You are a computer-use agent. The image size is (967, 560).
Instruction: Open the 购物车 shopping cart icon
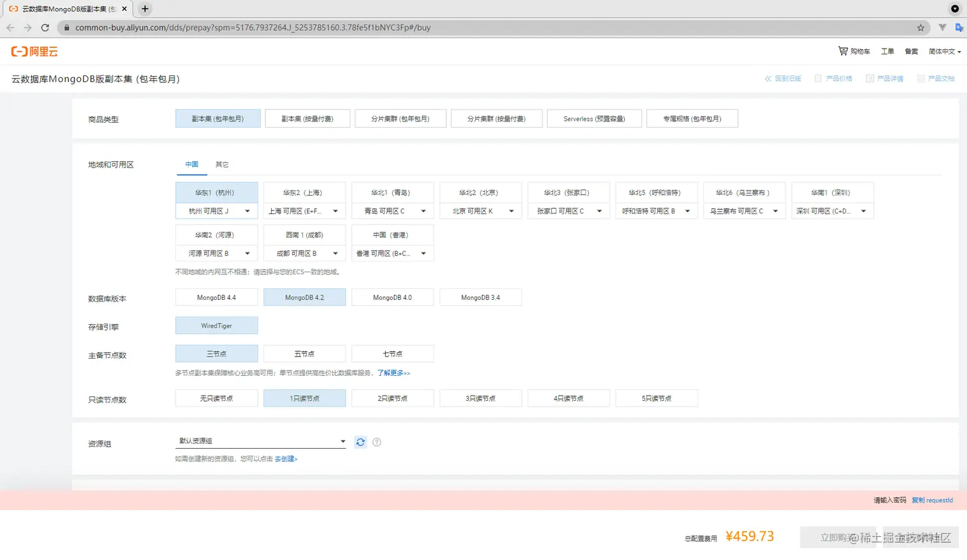click(x=843, y=51)
